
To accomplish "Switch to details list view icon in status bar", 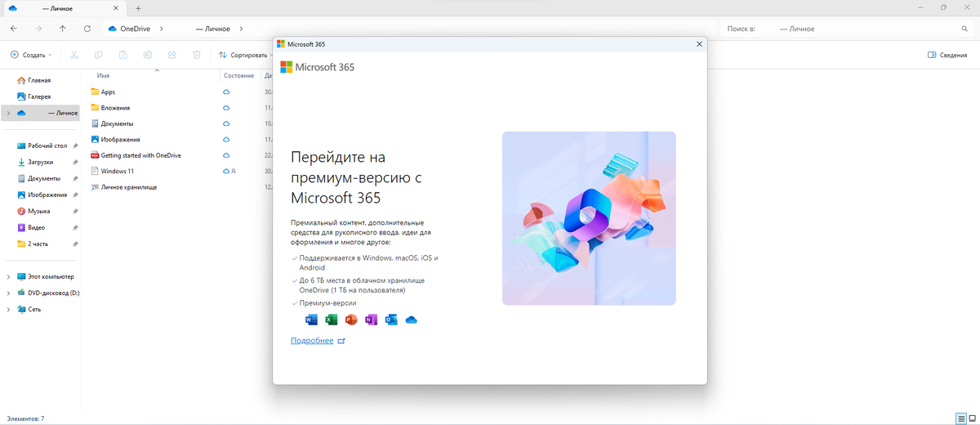I will point(960,418).
